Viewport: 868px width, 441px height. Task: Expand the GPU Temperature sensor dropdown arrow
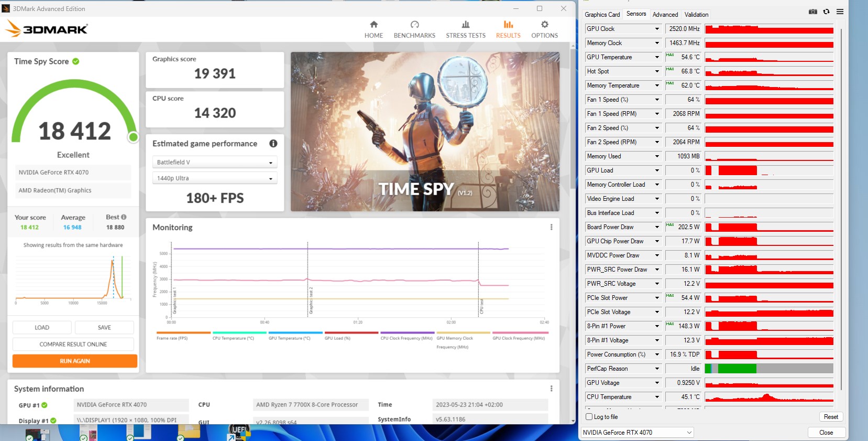tap(657, 57)
